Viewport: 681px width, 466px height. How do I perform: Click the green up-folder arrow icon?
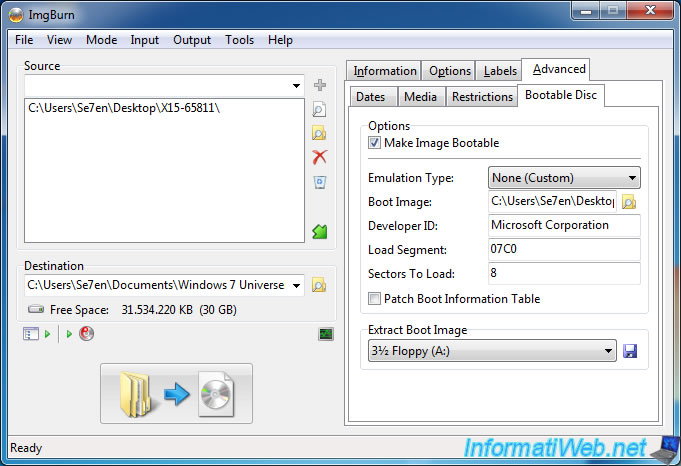(320, 231)
